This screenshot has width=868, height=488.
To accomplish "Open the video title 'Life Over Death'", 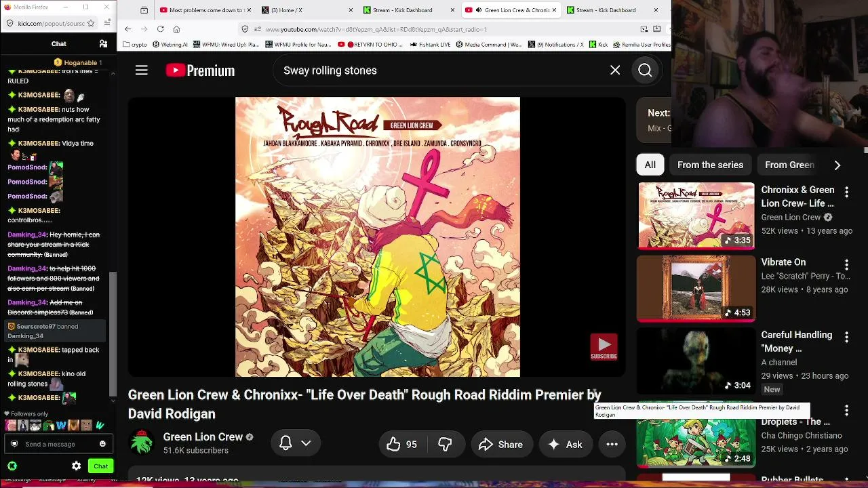I will pos(364,404).
